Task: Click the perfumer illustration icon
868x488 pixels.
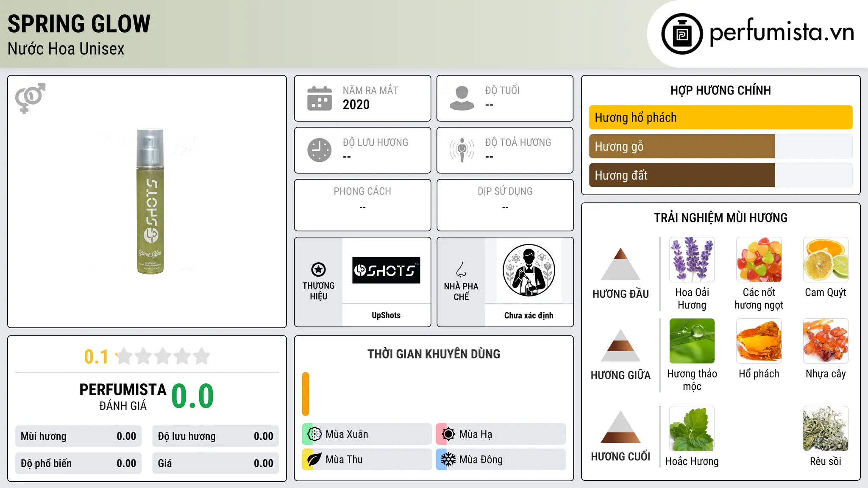Action: [x=529, y=270]
